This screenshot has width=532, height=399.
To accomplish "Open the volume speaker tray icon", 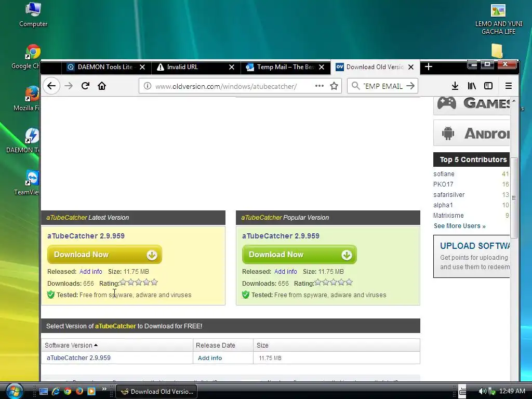I will (482, 391).
